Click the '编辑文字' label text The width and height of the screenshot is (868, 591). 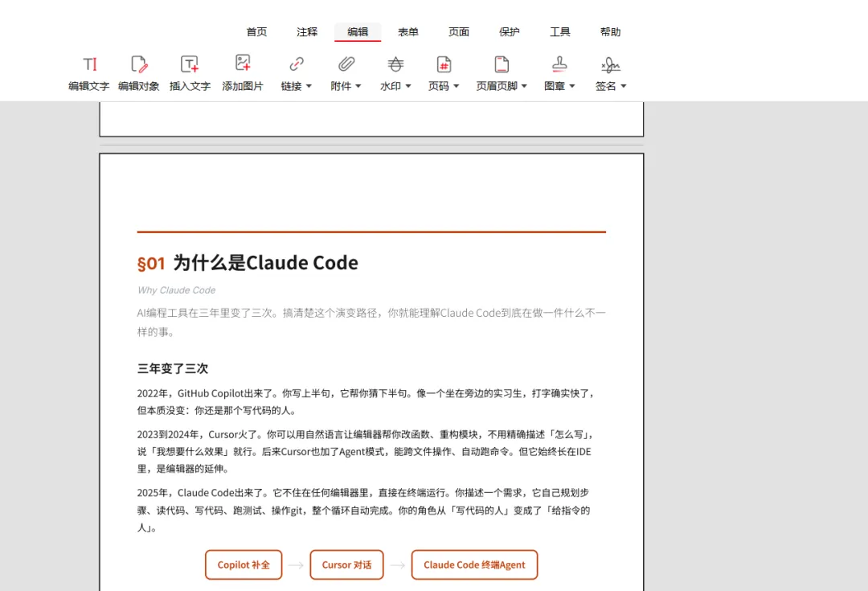(x=89, y=86)
